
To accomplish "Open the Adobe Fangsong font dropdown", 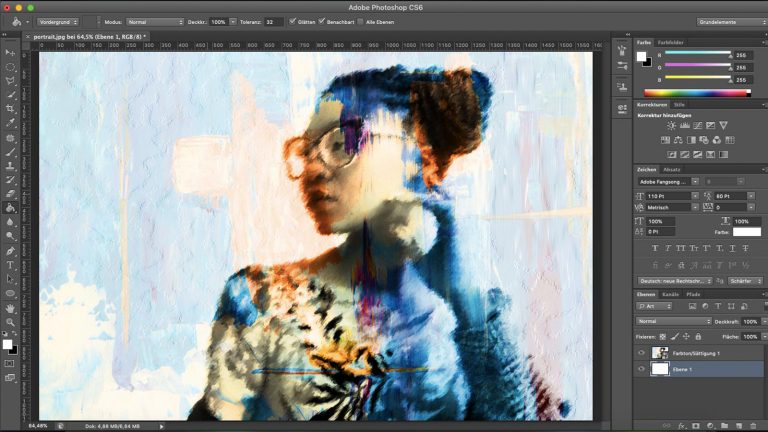I will tap(668, 181).
